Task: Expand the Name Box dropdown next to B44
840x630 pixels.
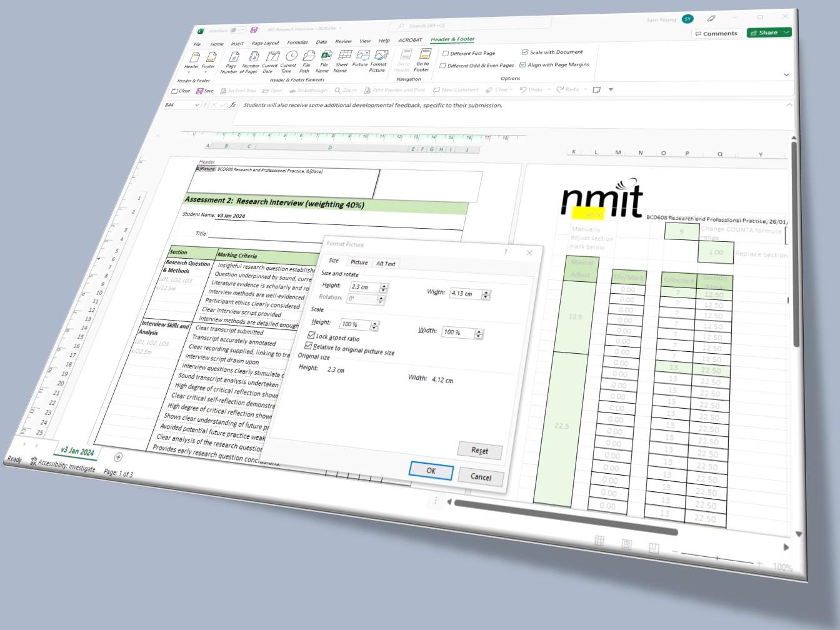Action: click(197, 105)
